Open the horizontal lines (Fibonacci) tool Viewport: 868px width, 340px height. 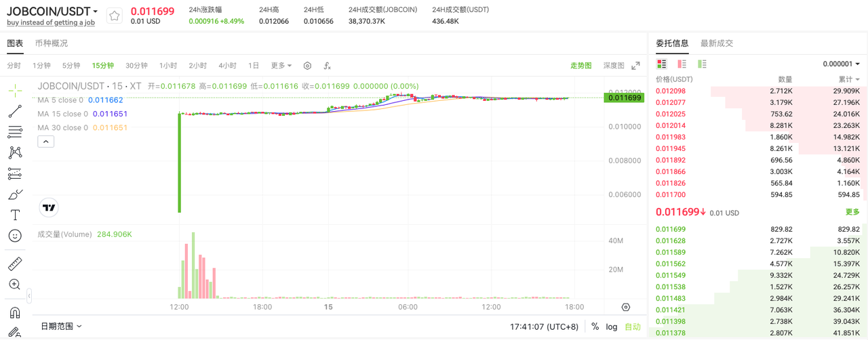click(15, 132)
